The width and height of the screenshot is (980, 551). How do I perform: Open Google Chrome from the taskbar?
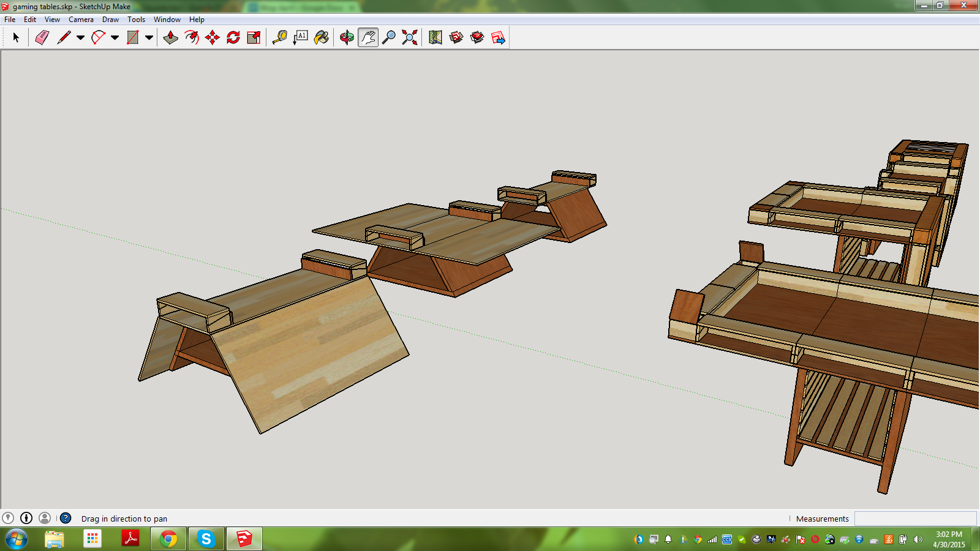click(168, 539)
